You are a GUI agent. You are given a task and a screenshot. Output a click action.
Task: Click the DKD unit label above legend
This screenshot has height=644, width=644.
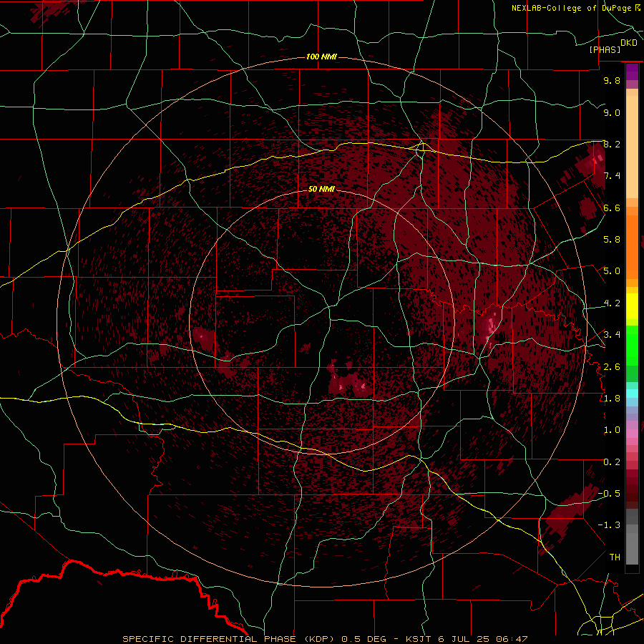629,43
